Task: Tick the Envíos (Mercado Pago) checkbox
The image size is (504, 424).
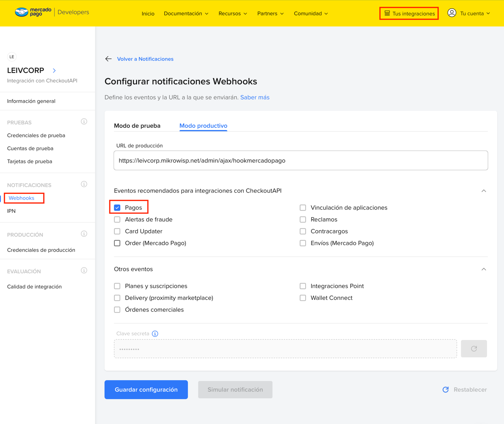Action: tap(303, 243)
